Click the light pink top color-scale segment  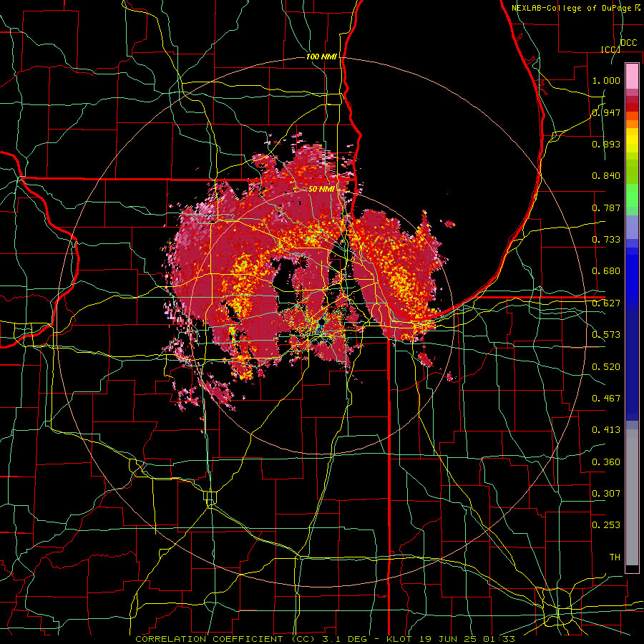tap(632, 76)
